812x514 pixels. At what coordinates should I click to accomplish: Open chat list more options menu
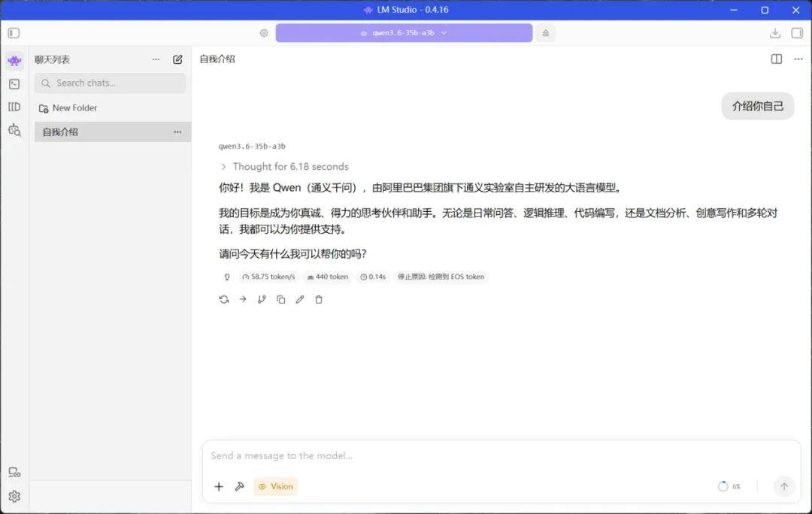tap(156, 59)
